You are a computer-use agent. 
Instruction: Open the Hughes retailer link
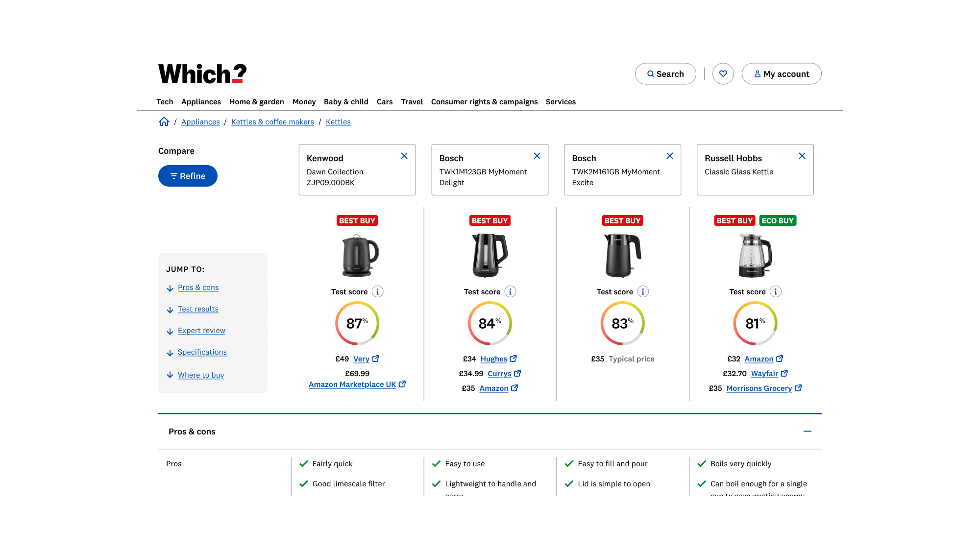click(499, 359)
